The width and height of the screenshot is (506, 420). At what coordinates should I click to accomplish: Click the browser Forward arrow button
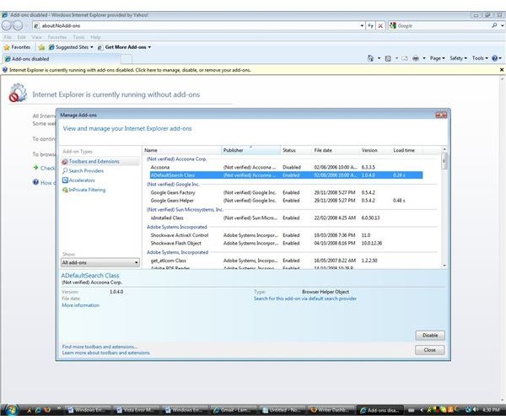18,25
